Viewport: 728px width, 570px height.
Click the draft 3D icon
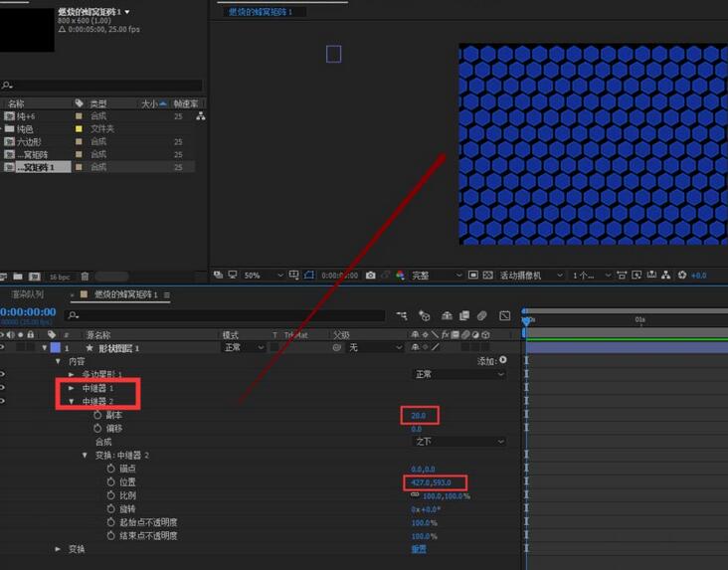pyautogui.click(x=424, y=316)
